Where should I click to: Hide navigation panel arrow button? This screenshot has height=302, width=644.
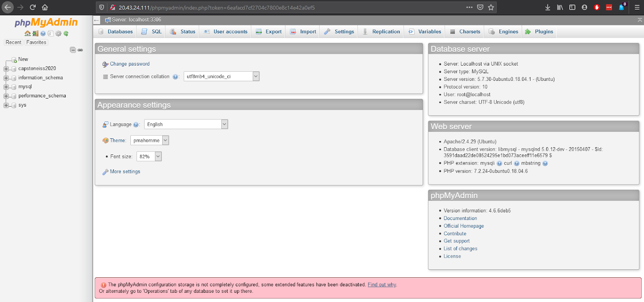(96, 20)
